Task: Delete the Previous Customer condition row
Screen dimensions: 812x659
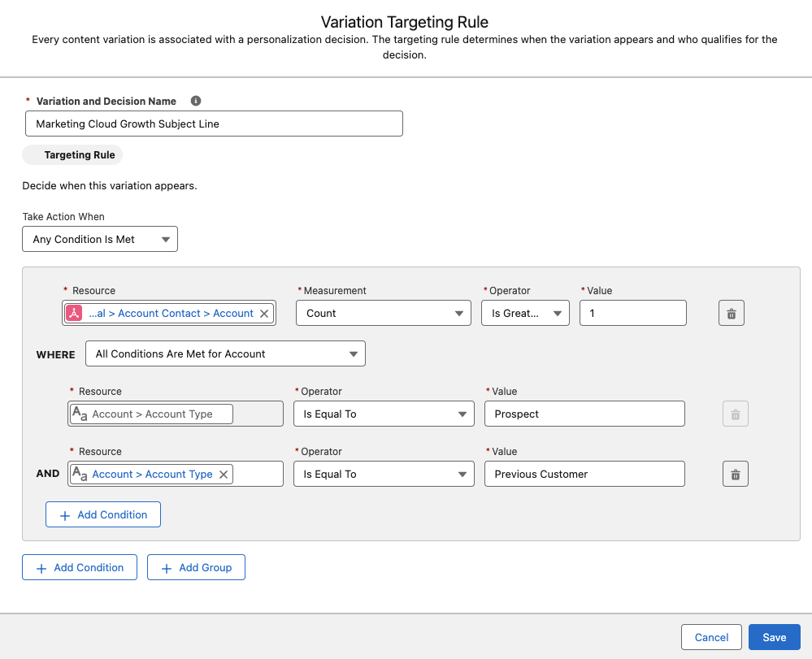Action: (736, 475)
